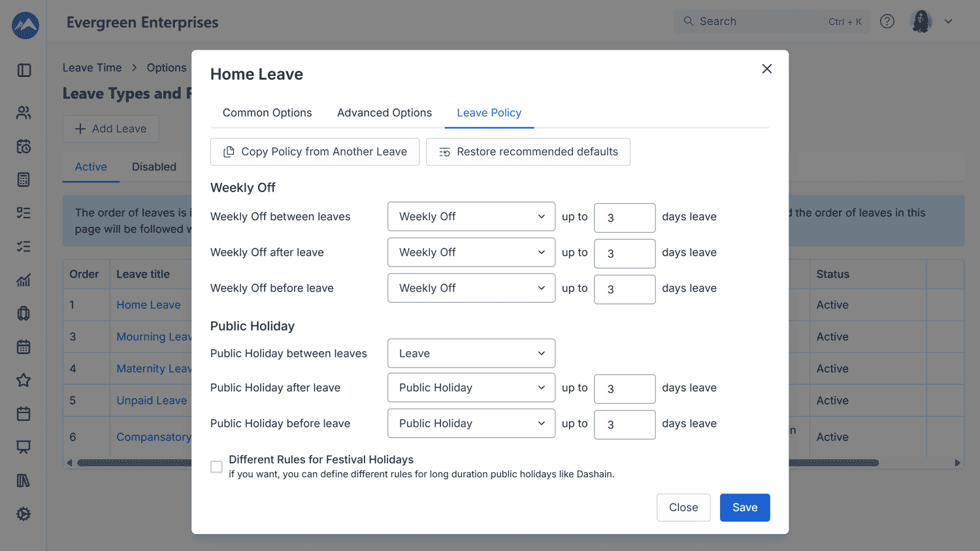Enable Different Rules for Festival Holidays
980x551 pixels.
[x=216, y=467]
